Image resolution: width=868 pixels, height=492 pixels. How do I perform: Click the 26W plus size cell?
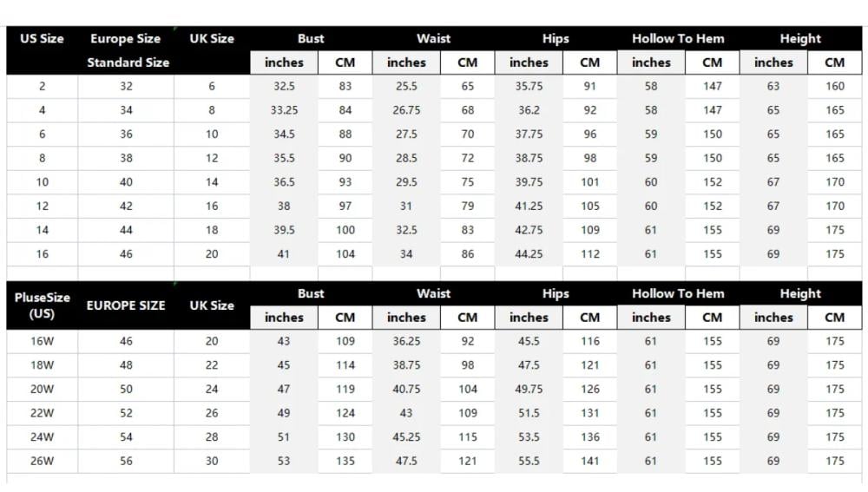[42, 461]
